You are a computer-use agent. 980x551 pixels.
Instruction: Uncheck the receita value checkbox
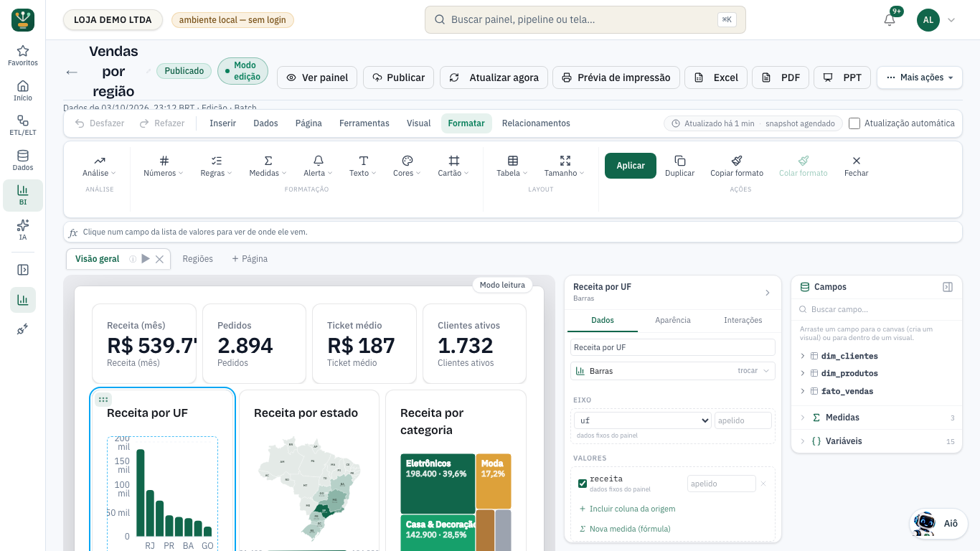[x=583, y=484]
